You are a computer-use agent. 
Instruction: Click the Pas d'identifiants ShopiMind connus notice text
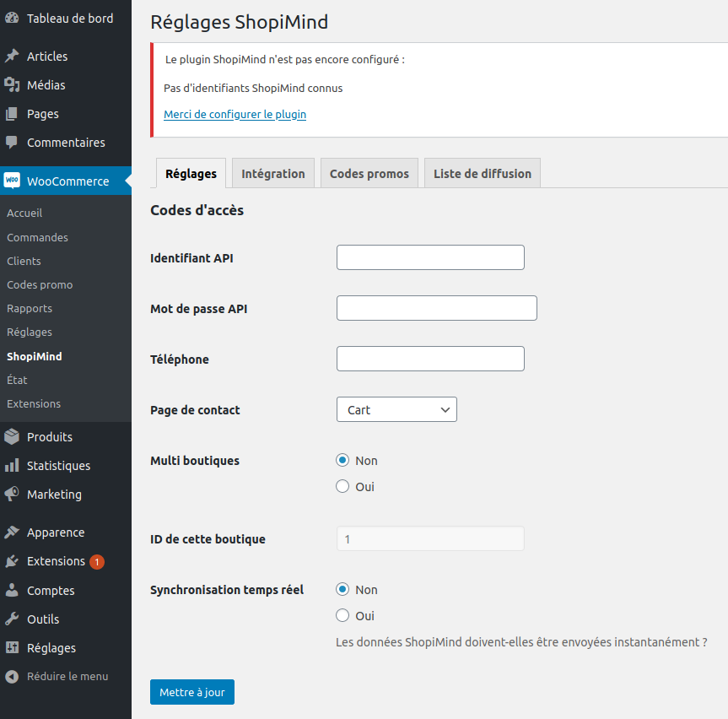click(253, 89)
